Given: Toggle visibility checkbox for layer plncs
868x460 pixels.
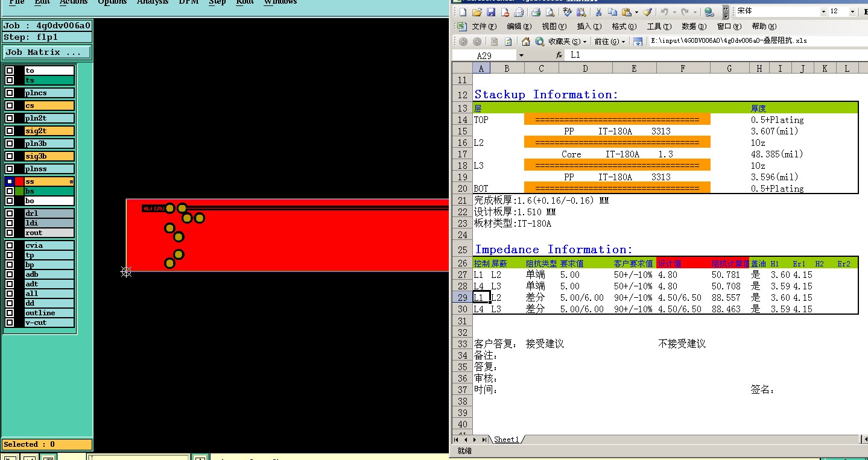Looking at the screenshot, I should pos(10,93).
